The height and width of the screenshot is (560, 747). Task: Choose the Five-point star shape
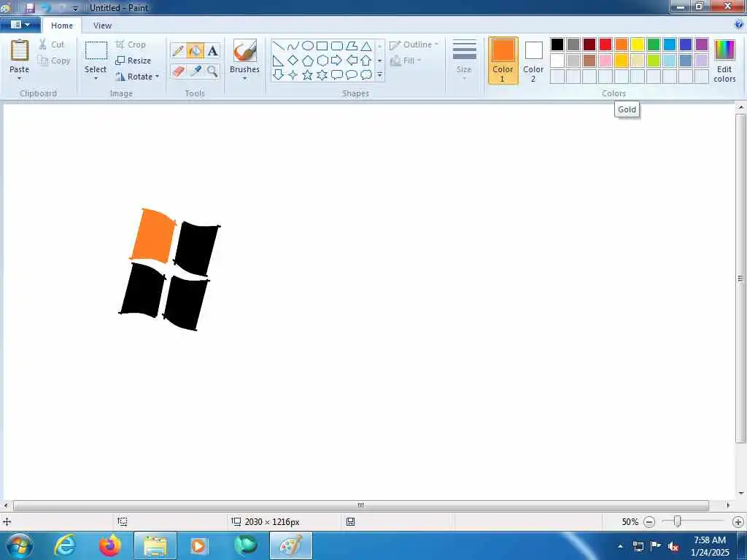(308, 75)
